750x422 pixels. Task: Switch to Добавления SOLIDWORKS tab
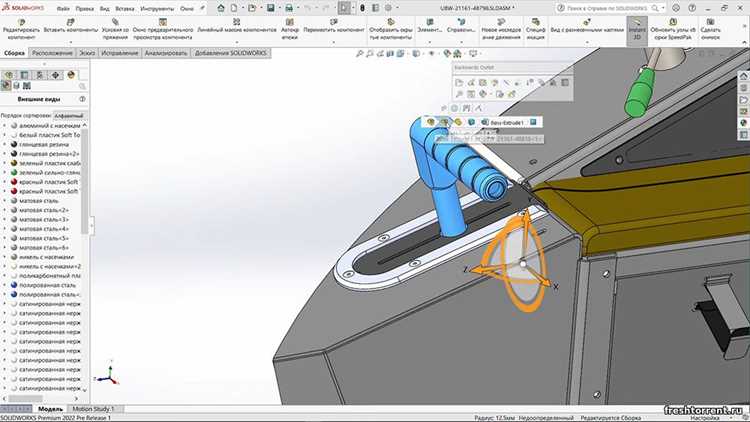click(x=231, y=53)
